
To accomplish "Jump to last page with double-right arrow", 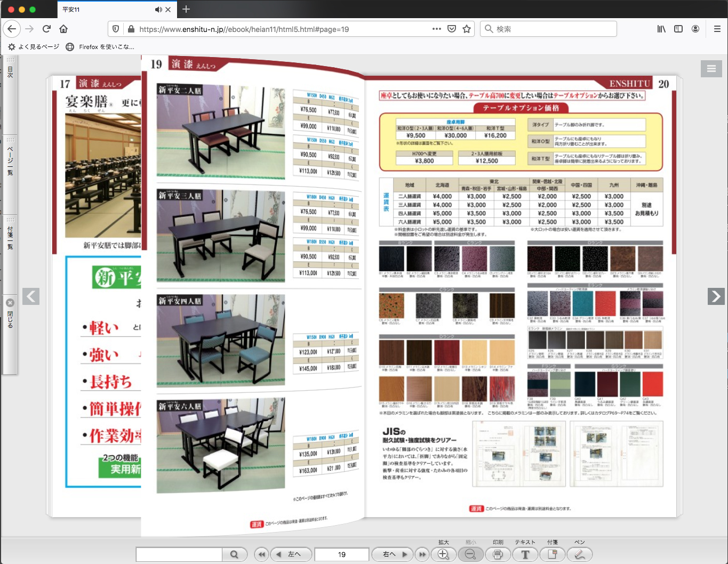I will (422, 554).
